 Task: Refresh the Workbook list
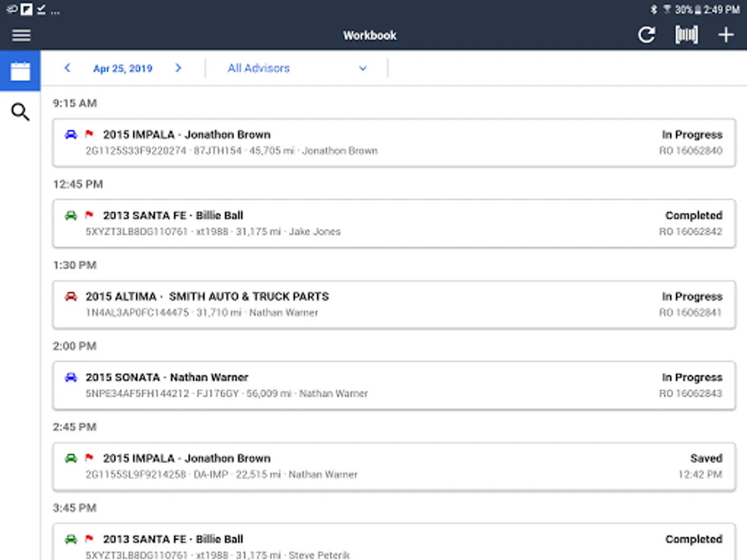pyautogui.click(x=647, y=35)
